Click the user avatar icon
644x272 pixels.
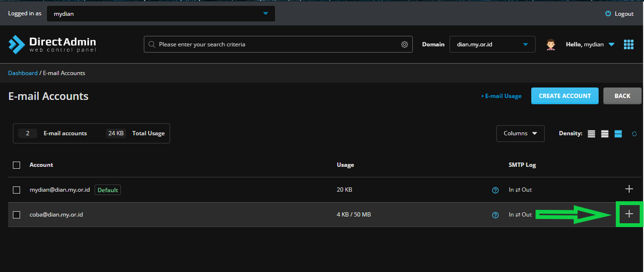pos(551,44)
